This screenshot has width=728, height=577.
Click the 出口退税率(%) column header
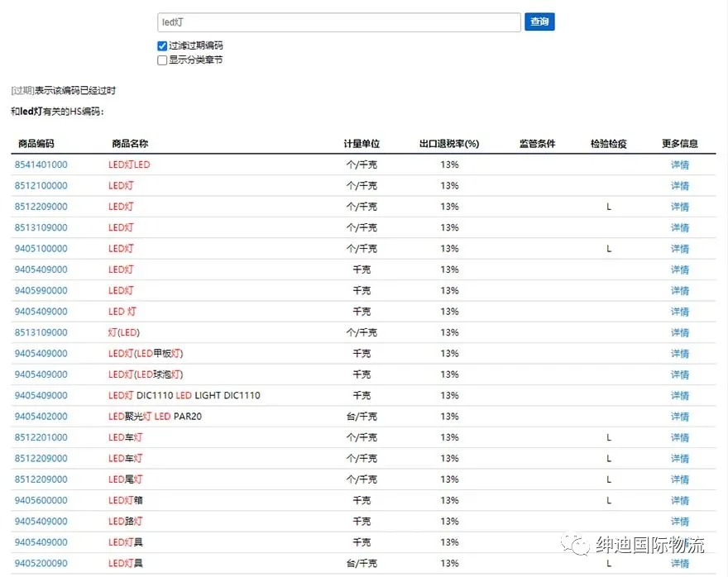pos(449,144)
